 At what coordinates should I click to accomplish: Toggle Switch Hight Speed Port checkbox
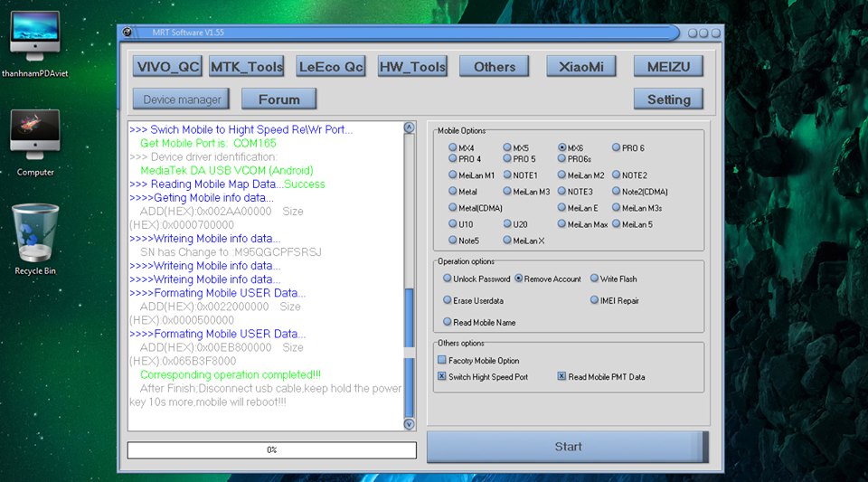point(442,376)
